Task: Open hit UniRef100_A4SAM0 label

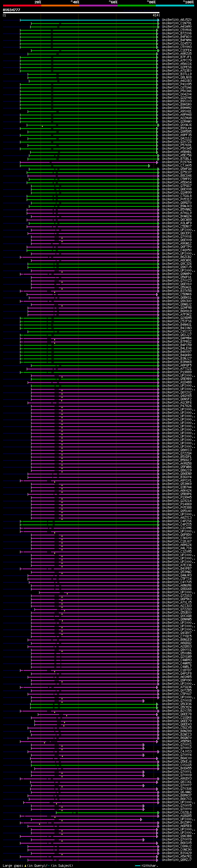Action: 177,26
